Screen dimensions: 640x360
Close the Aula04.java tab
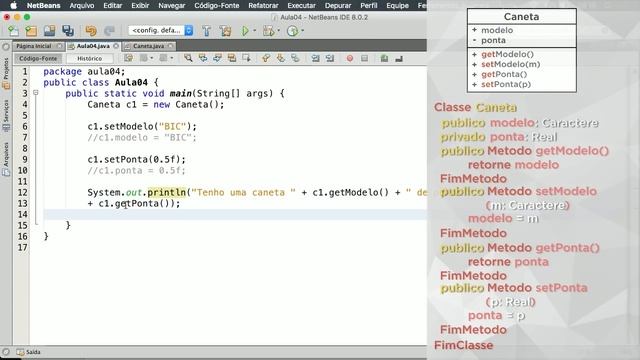pos(116,46)
